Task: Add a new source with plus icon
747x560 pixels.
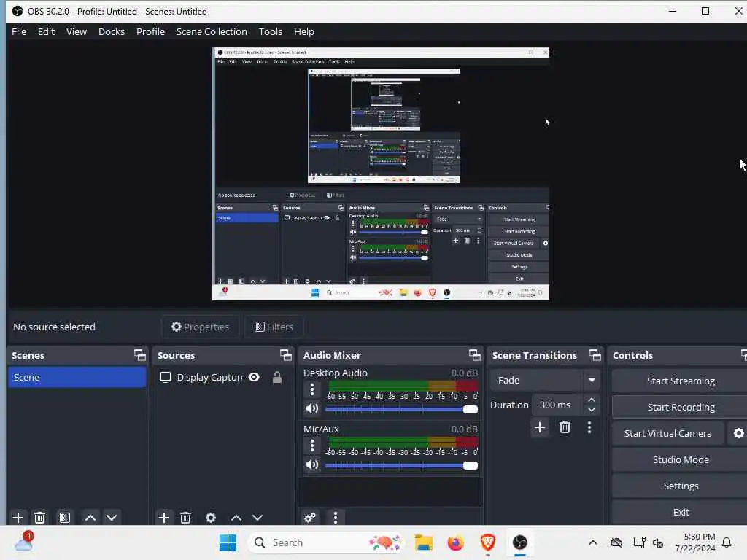Action: (x=164, y=518)
